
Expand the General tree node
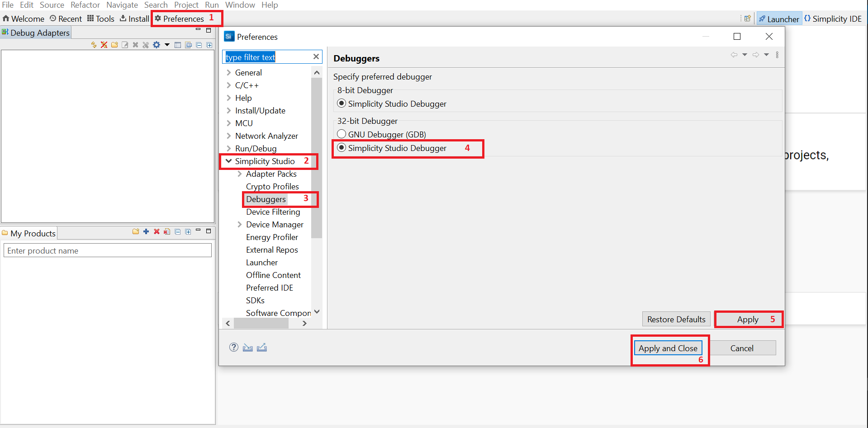coord(229,72)
